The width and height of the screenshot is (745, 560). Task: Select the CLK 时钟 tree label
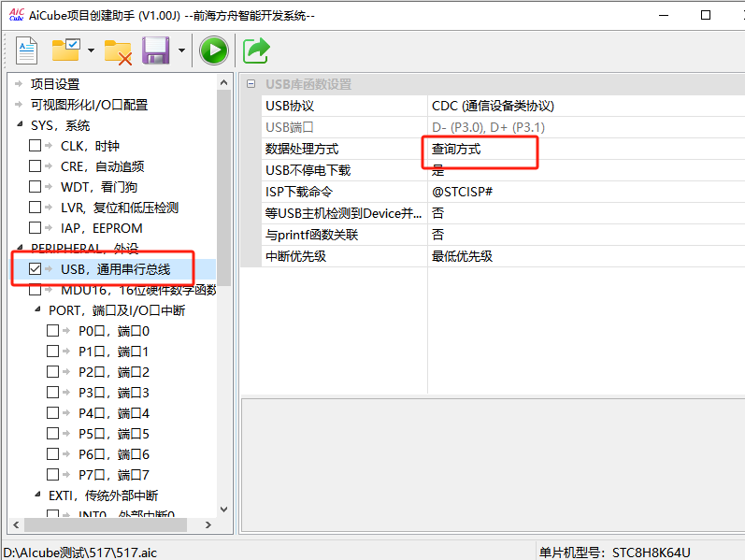pyautogui.click(x=90, y=146)
